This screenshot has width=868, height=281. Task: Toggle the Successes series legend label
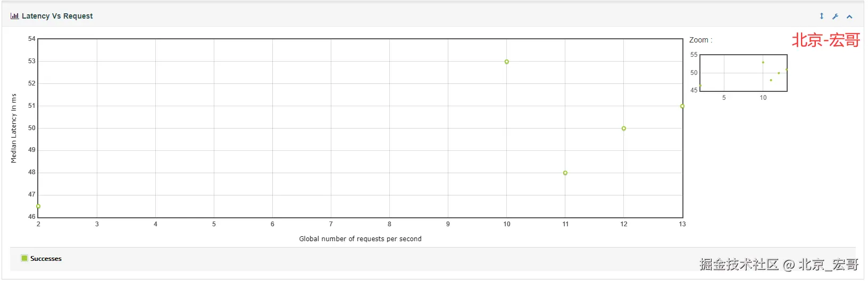pyautogui.click(x=46, y=259)
